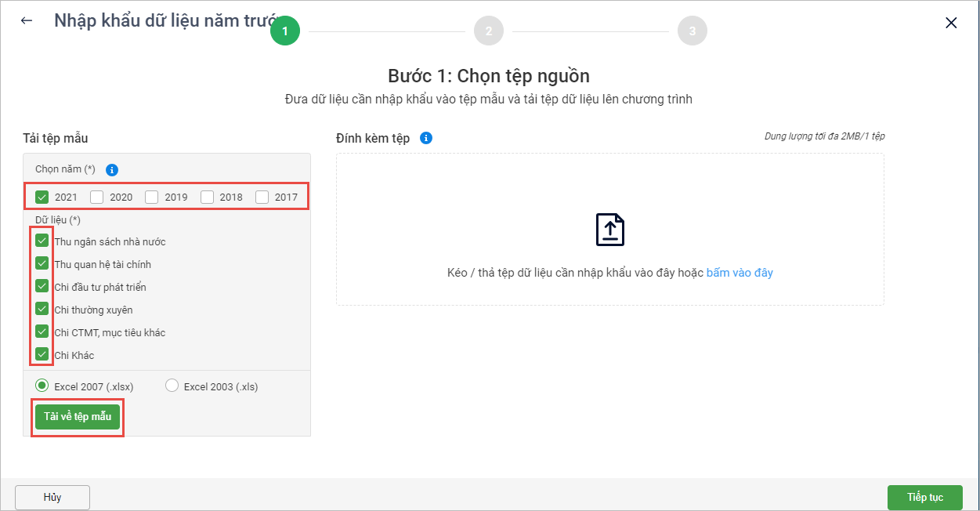Enable the 2020 year checkbox

tap(97, 197)
